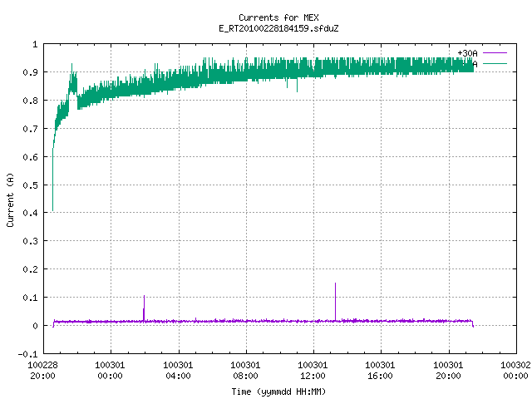
Task: Click the chart title "Currents for MEX"
Action: tap(278, 17)
